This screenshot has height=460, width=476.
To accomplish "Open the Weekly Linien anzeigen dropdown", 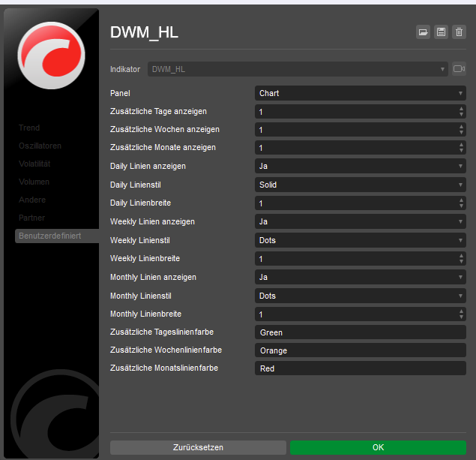I will [x=361, y=221].
